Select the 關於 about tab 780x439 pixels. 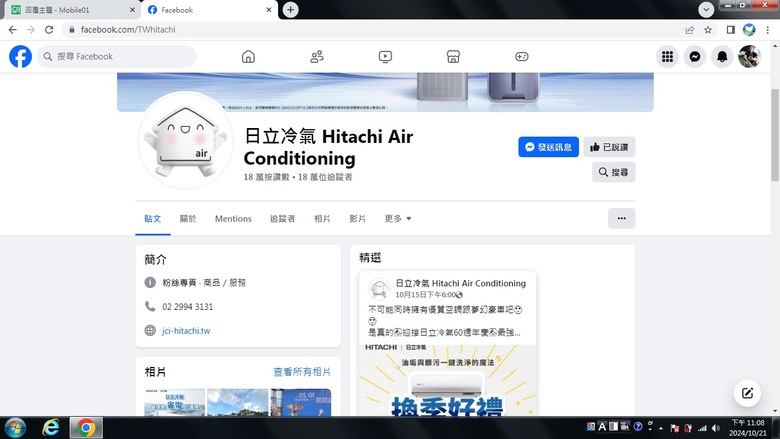pos(188,219)
